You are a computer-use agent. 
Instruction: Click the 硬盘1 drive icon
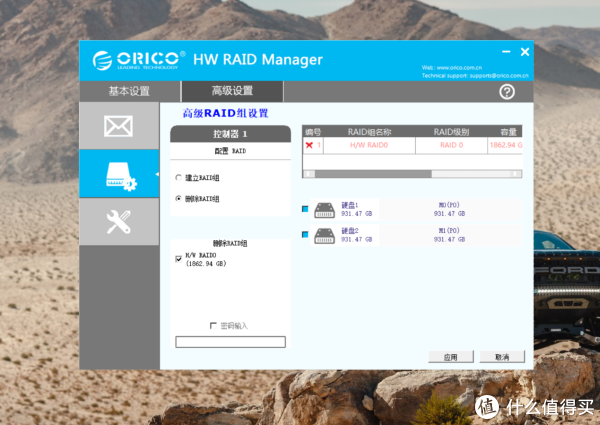click(x=325, y=209)
